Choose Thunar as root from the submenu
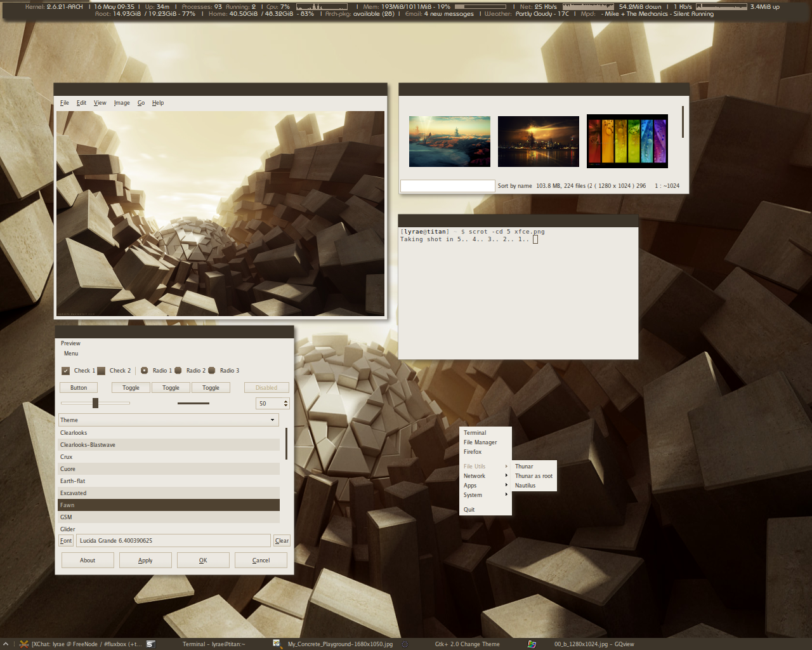 point(534,476)
